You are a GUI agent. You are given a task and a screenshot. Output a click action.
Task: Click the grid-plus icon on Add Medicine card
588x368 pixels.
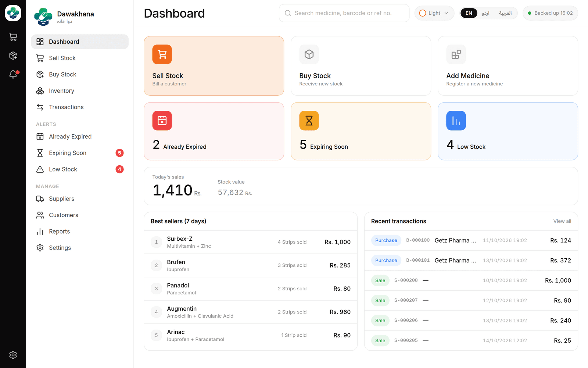pyautogui.click(x=456, y=54)
